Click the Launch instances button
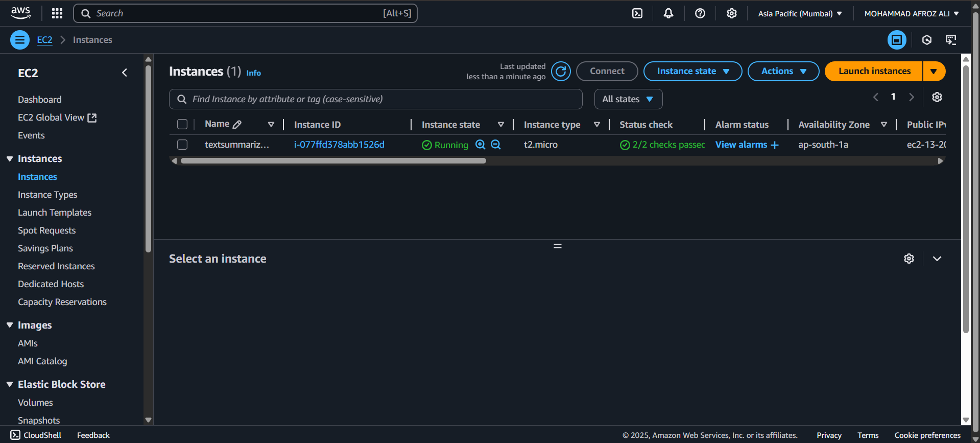980x443 pixels. pos(874,71)
